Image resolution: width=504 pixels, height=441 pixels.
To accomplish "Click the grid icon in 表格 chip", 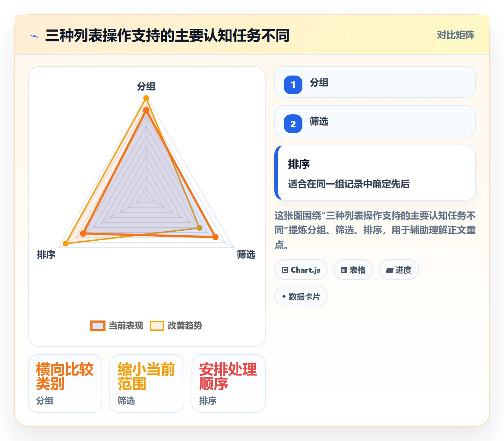I will click(x=344, y=270).
